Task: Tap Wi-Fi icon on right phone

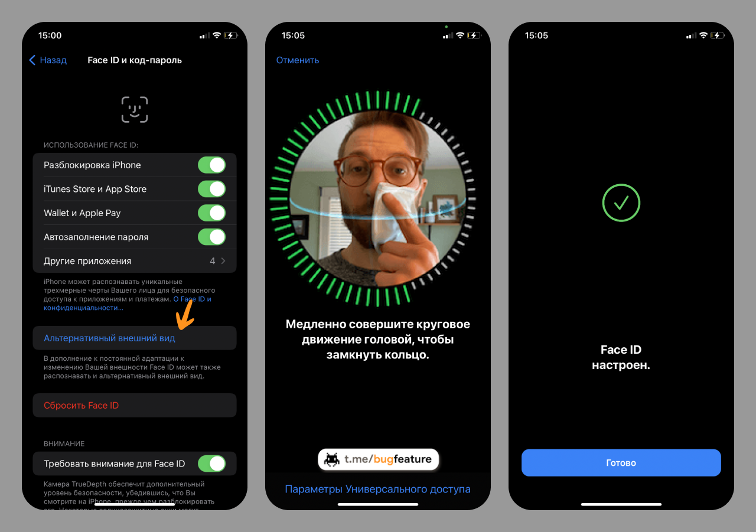Action: [x=703, y=35]
